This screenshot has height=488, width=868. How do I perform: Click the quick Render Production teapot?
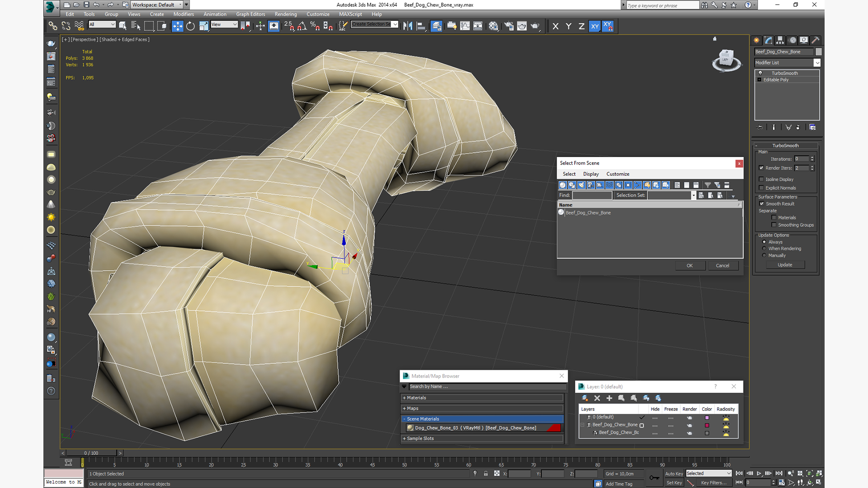pyautogui.click(x=535, y=26)
